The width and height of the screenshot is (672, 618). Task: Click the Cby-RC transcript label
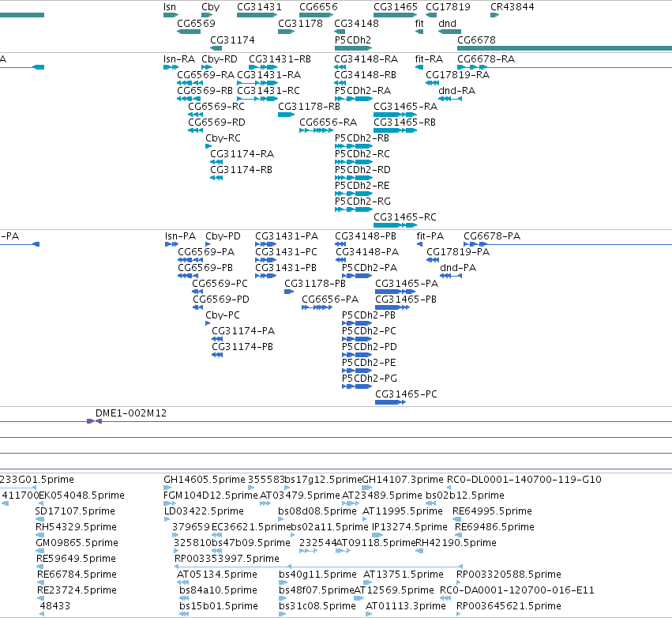[x=223, y=138]
